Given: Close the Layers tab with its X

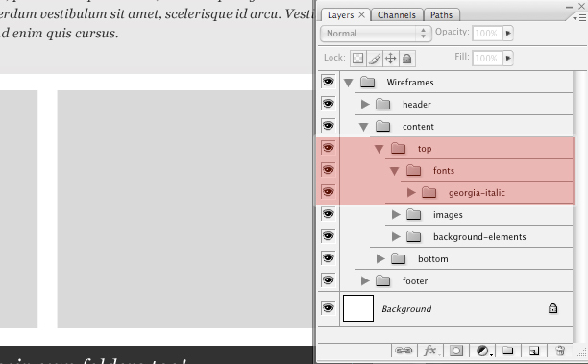Looking at the screenshot, I should 361,14.
